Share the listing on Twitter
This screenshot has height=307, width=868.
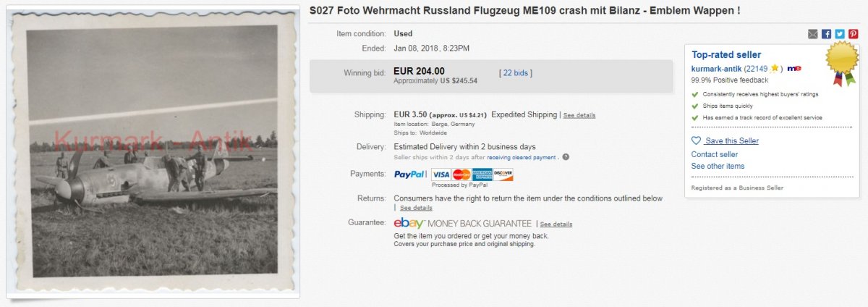coord(839,34)
